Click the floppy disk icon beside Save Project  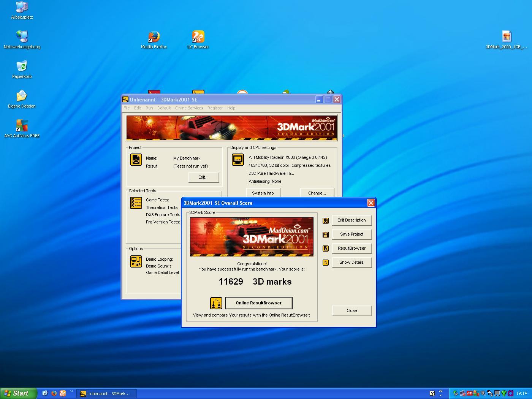tap(326, 234)
